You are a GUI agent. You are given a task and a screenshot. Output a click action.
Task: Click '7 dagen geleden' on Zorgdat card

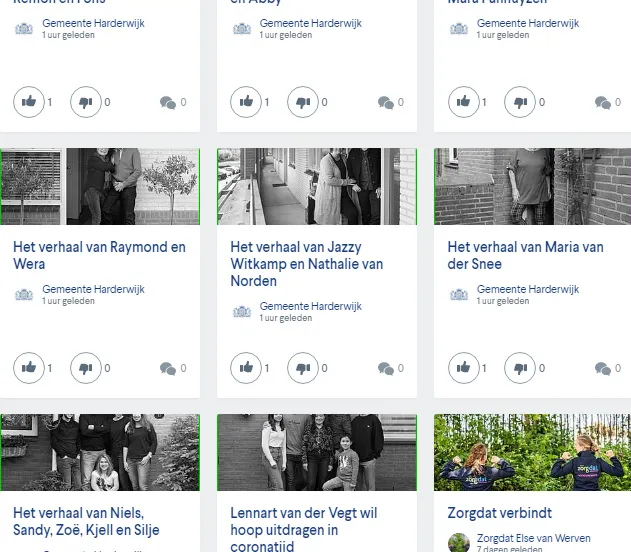coord(509,548)
